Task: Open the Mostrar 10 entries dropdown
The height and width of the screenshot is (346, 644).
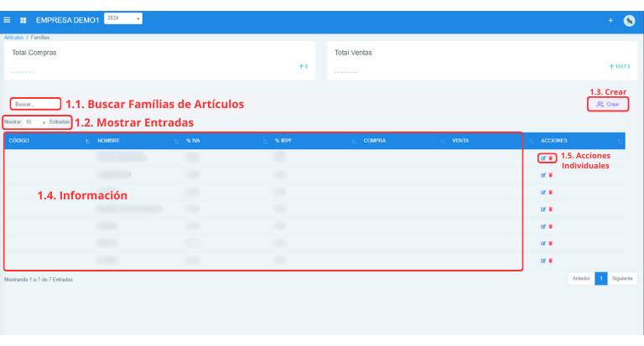Action: point(35,122)
